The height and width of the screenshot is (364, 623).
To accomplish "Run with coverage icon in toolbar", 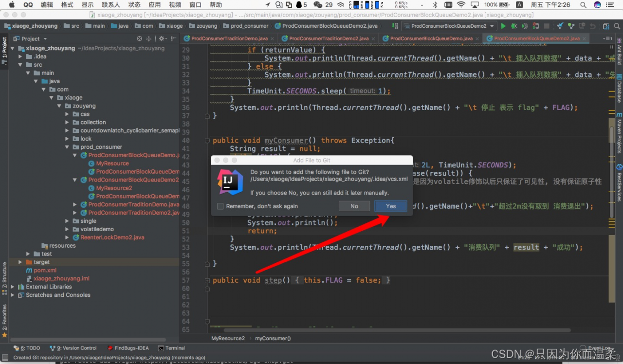I will tap(525, 26).
